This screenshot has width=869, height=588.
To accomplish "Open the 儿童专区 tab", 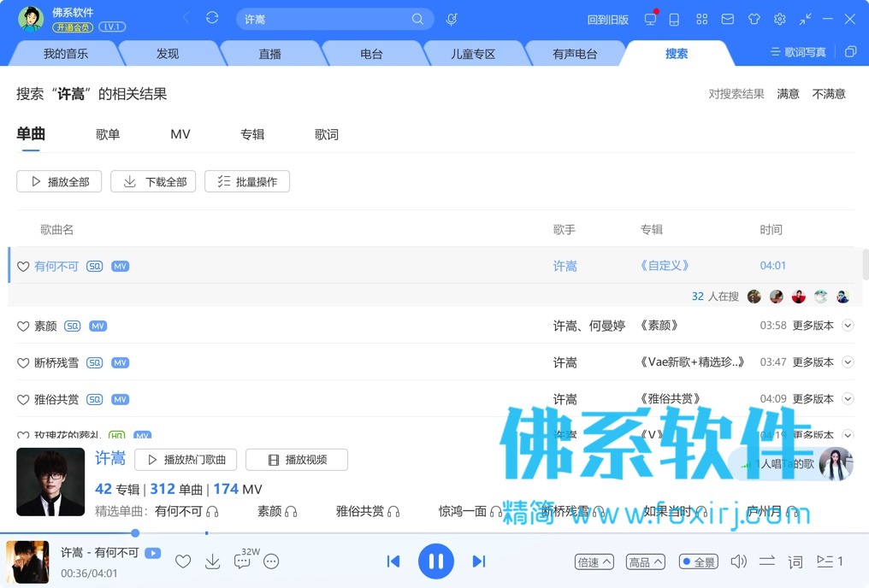I will pos(473,54).
